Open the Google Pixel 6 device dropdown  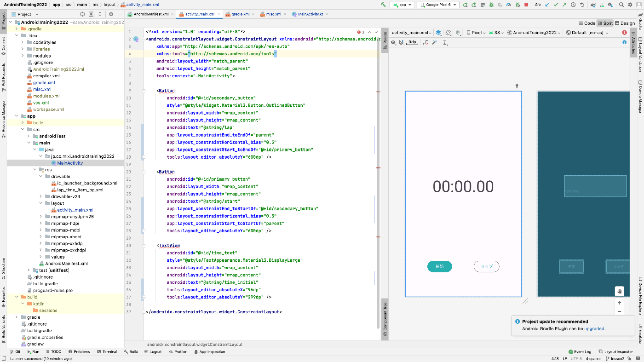point(438,5)
